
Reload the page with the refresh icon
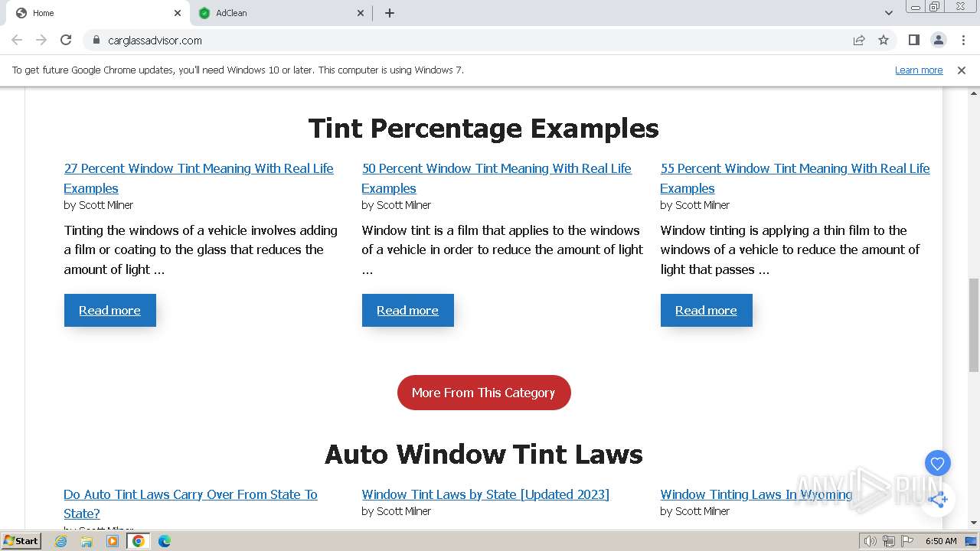point(66,40)
